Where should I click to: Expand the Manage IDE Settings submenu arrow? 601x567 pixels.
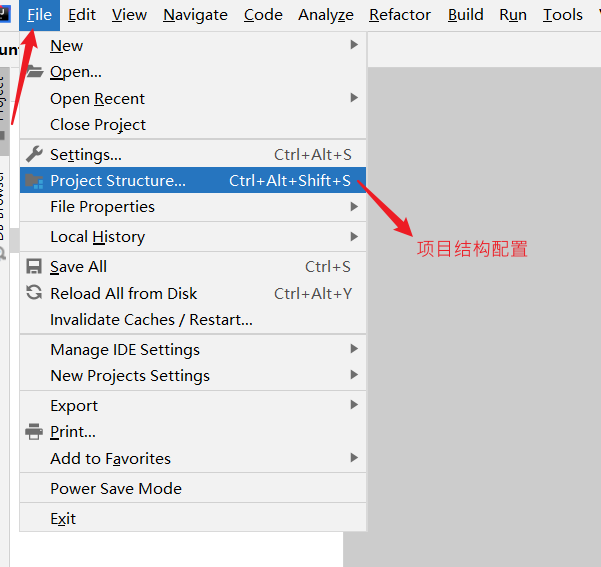[x=354, y=349]
